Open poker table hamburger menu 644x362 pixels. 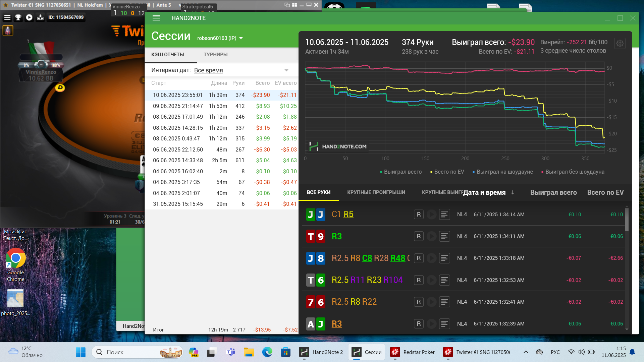coord(7,17)
